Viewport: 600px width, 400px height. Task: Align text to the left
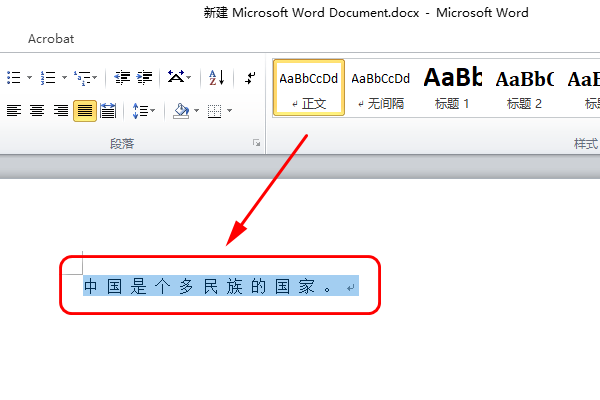point(14,111)
